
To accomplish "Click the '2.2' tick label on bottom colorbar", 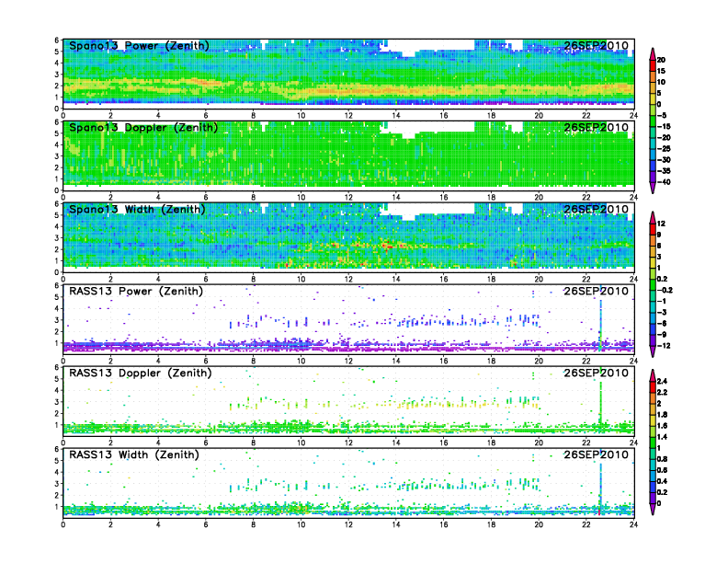I will [663, 392].
